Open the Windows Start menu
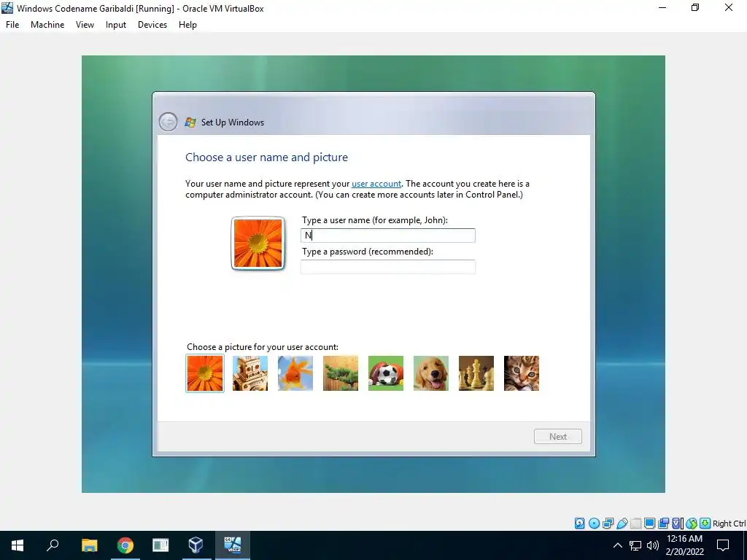 [x=18, y=545]
